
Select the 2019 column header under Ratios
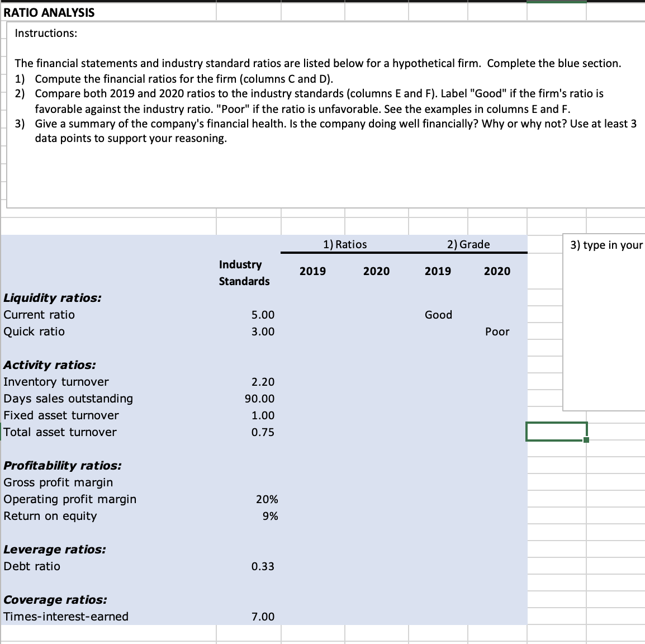[312, 271]
